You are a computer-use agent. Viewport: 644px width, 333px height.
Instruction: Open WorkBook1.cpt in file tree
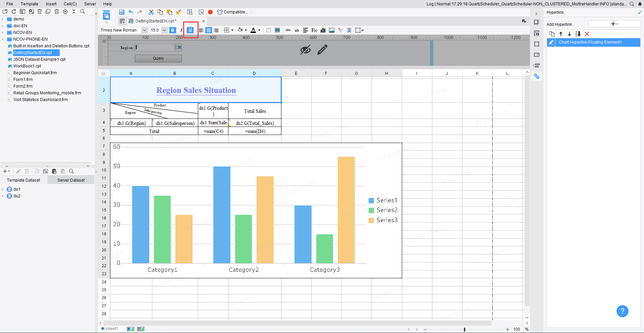[x=27, y=66]
